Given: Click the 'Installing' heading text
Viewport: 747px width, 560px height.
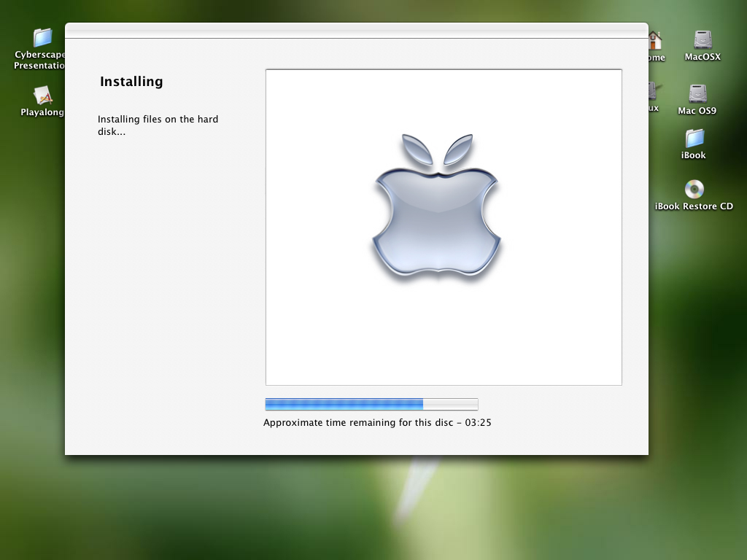Looking at the screenshot, I should (x=131, y=82).
